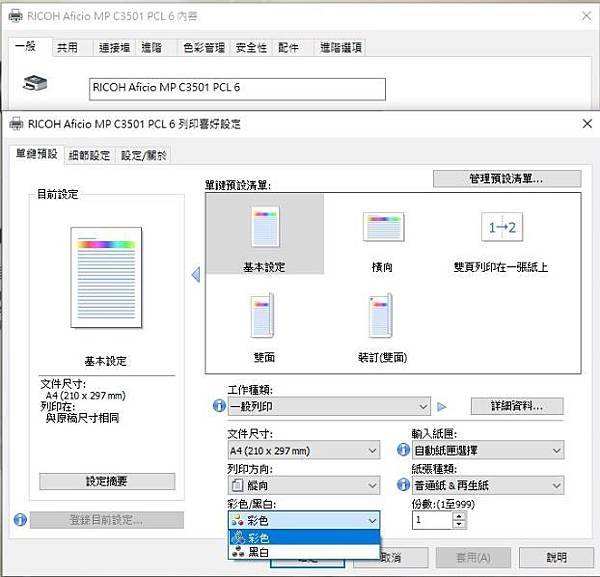This screenshot has height=577, width=600.
Task: Click the blue play arrow next to 工作種類
Action: [x=442, y=406]
